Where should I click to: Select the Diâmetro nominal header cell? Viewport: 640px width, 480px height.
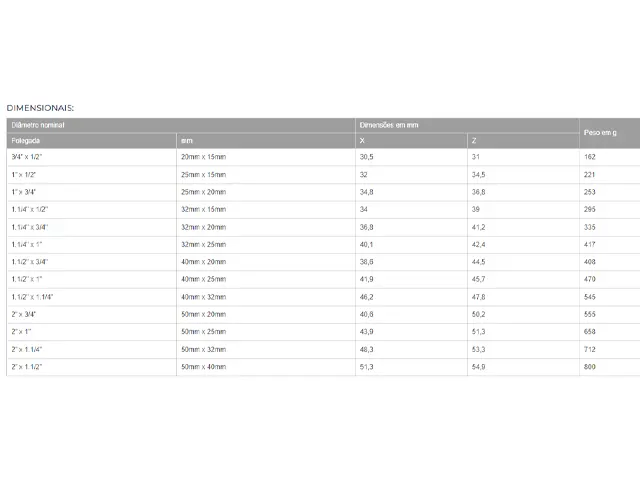tap(181, 125)
